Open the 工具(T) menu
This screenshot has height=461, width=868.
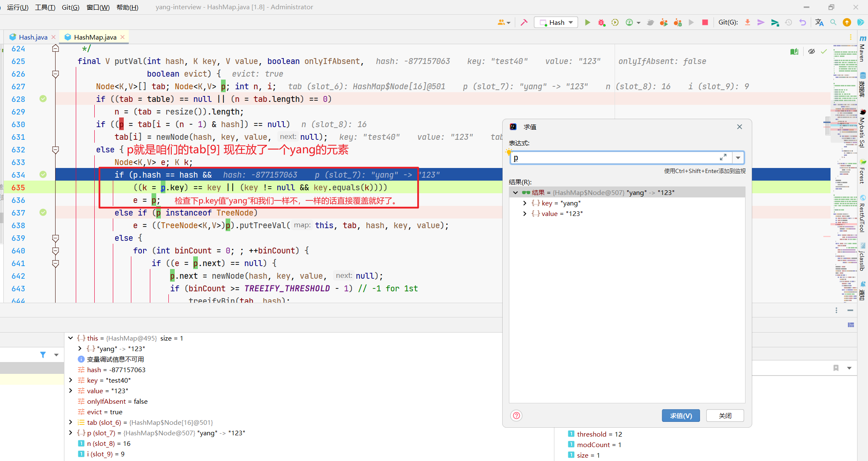click(x=45, y=7)
